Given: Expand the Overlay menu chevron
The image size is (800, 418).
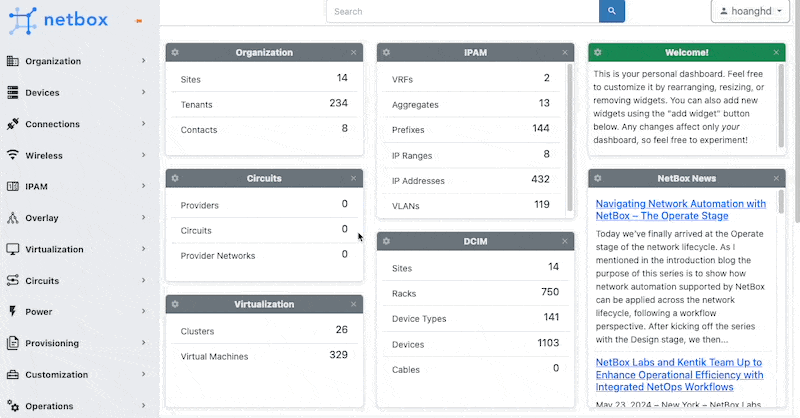Looking at the screenshot, I should tap(143, 217).
